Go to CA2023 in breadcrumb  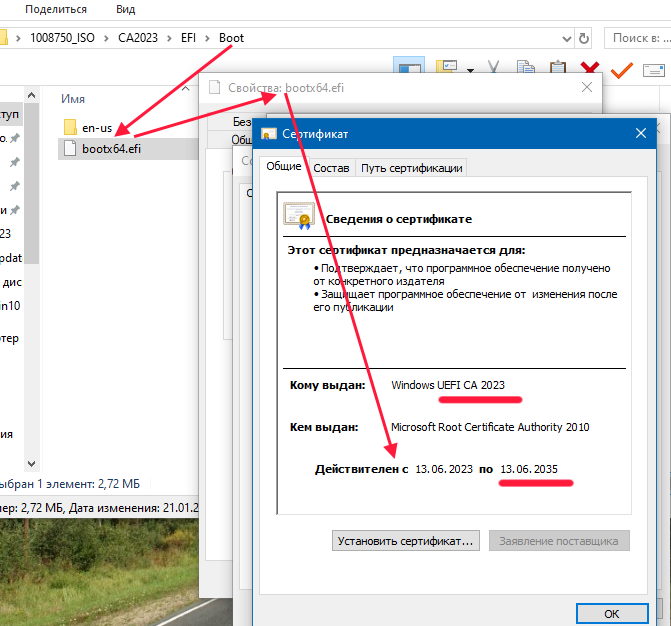click(x=138, y=38)
